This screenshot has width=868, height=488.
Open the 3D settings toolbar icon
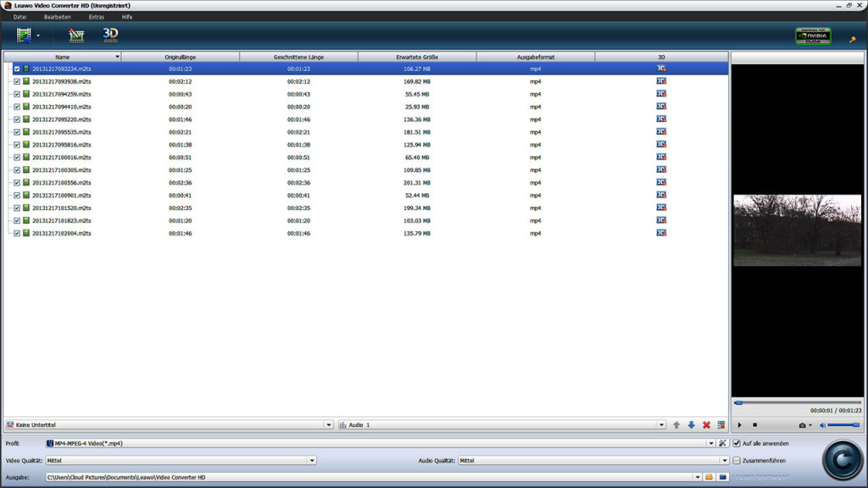point(110,35)
